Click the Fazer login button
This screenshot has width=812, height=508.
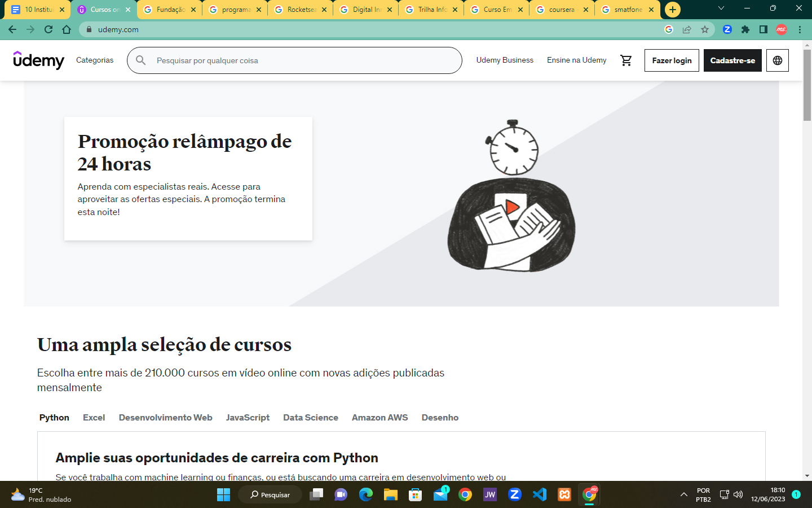(x=672, y=60)
